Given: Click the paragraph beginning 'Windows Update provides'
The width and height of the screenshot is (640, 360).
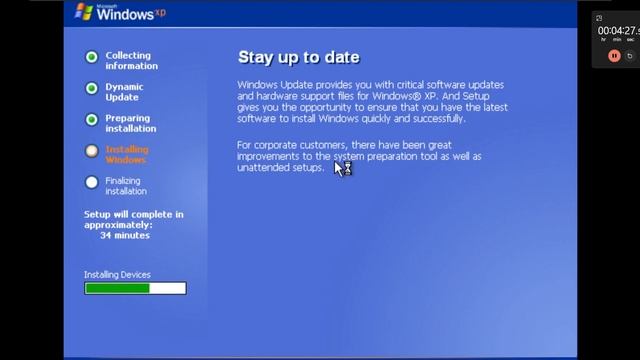Looking at the screenshot, I should pyautogui.click(x=372, y=102).
